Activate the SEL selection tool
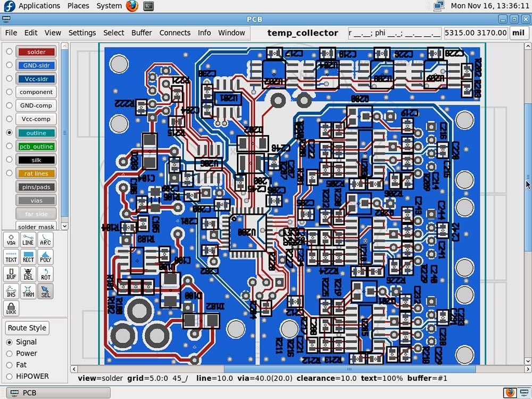This screenshot has width=532, height=399. [45, 292]
